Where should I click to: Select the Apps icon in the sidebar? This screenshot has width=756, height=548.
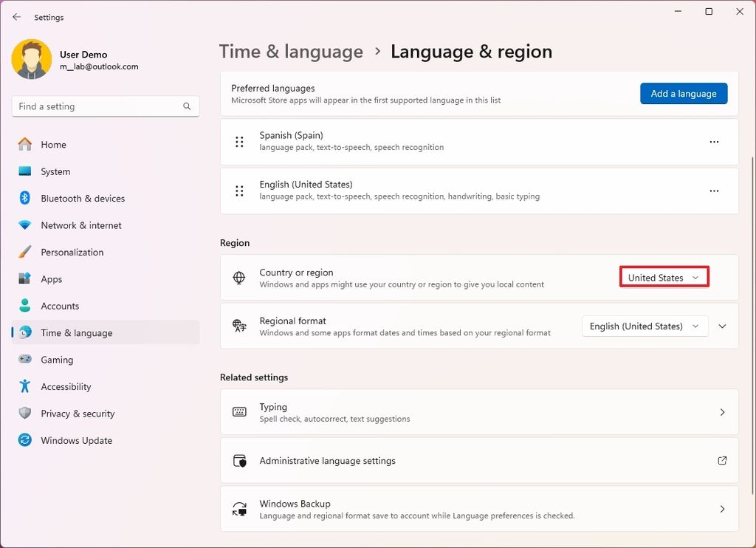[23, 278]
